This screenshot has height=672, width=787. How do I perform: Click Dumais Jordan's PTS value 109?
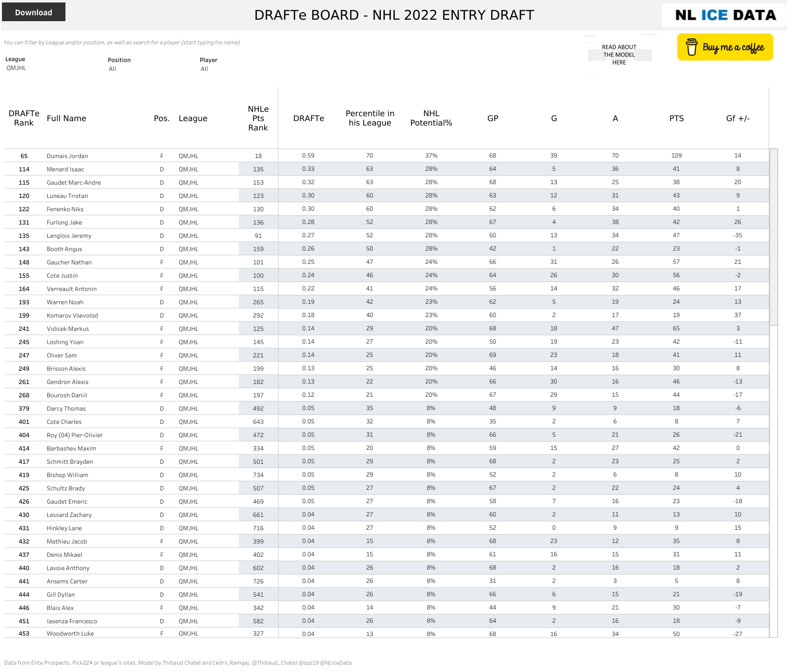[x=676, y=156]
